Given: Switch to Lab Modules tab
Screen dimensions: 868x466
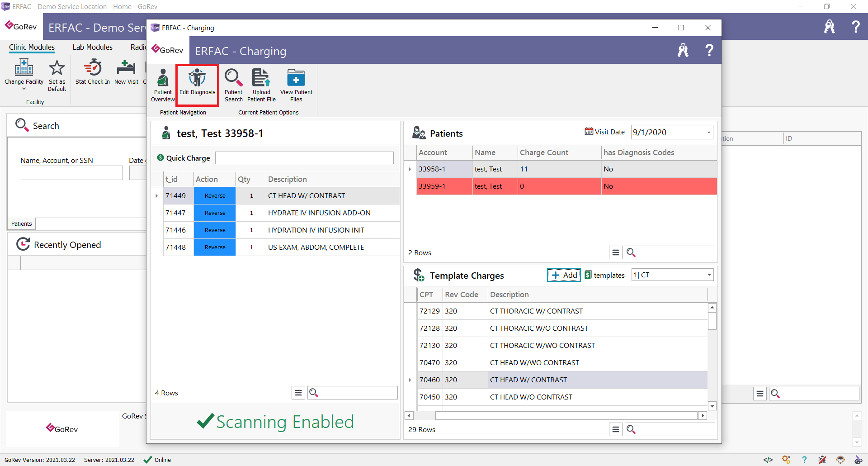Looking at the screenshot, I should coord(92,47).
